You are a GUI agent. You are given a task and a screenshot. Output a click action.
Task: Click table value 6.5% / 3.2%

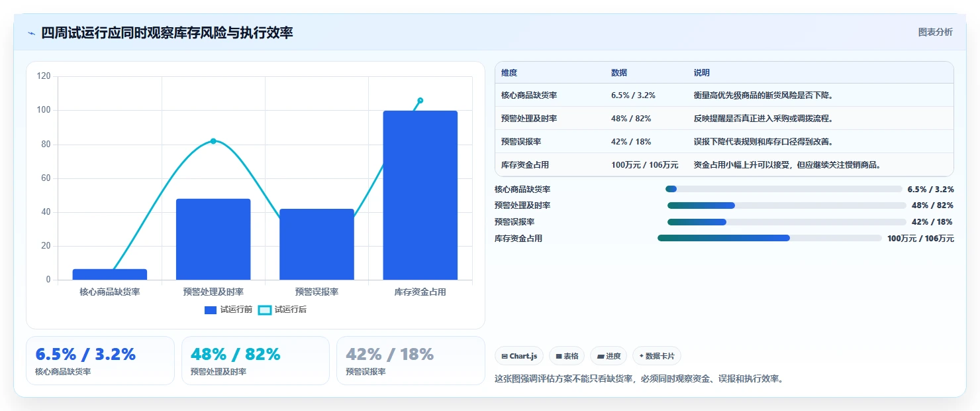tap(633, 95)
